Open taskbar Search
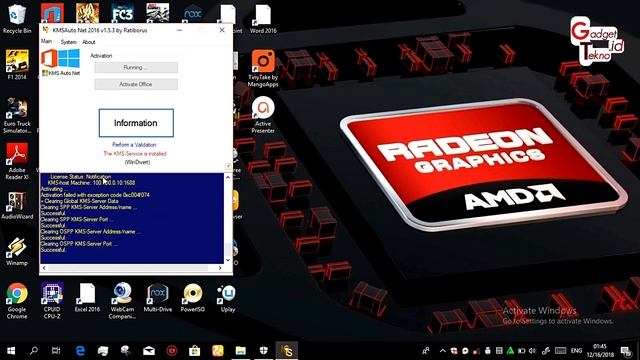Screen dimensions: 640x360 34,351
